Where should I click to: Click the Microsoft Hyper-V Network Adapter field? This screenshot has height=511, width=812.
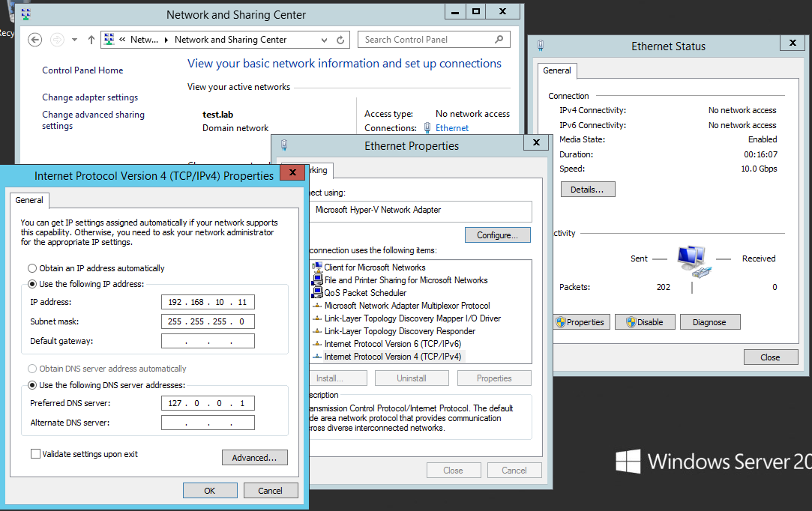[x=421, y=211]
